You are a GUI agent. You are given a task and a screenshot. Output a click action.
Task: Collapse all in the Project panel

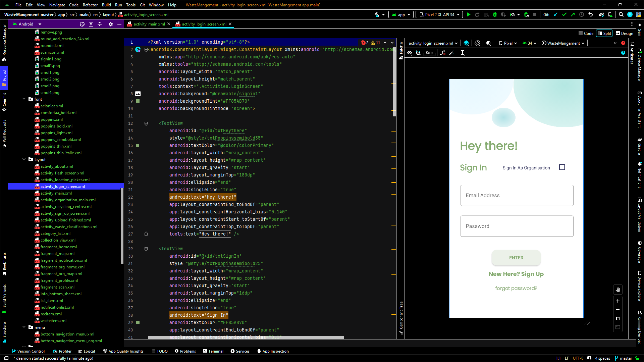100,24
